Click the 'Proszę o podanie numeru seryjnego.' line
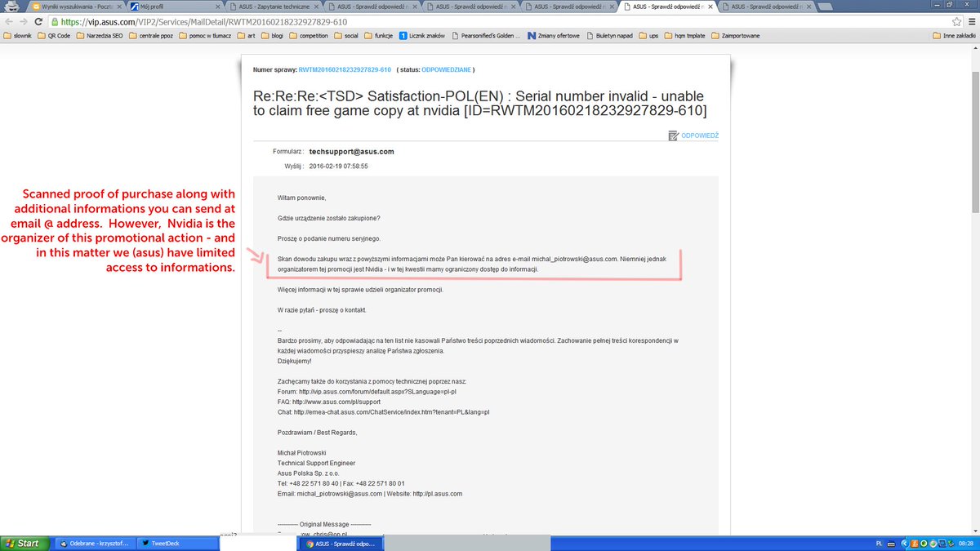Viewport: 980px width, 551px height. [x=329, y=238]
